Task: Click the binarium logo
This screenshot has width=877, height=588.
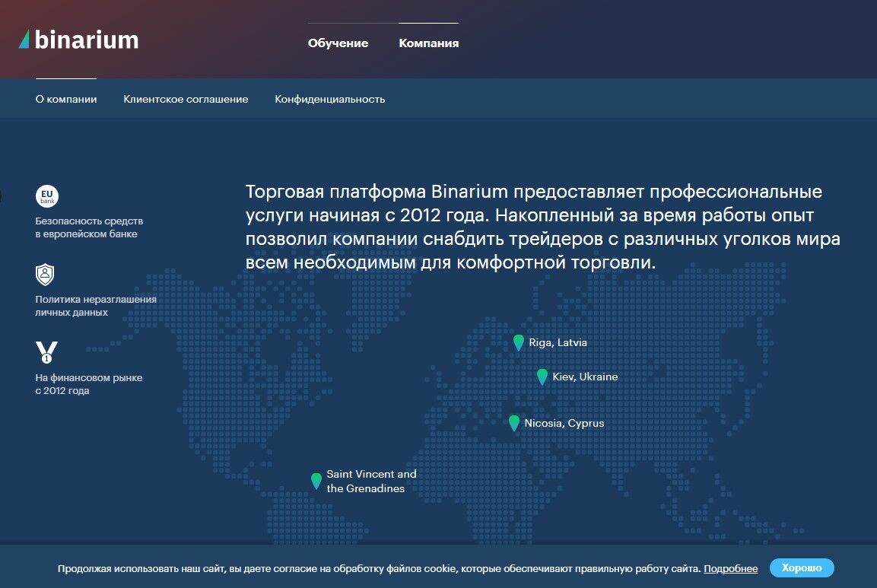Action: coord(78,40)
